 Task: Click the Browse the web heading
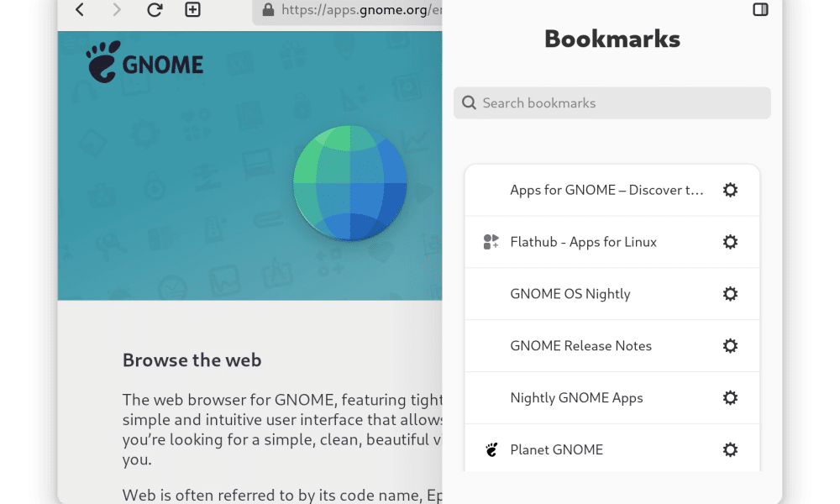[x=192, y=360]
